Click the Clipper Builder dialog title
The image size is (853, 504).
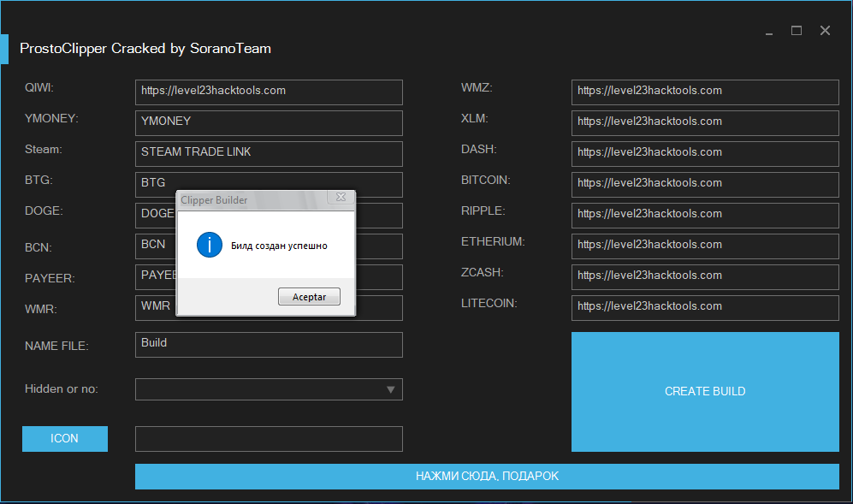214,199
